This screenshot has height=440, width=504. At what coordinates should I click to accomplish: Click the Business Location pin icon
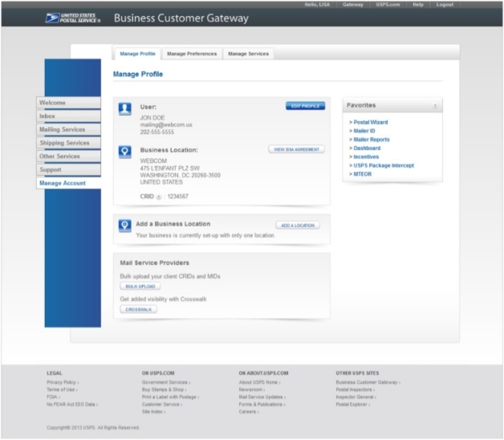(124, 152)
